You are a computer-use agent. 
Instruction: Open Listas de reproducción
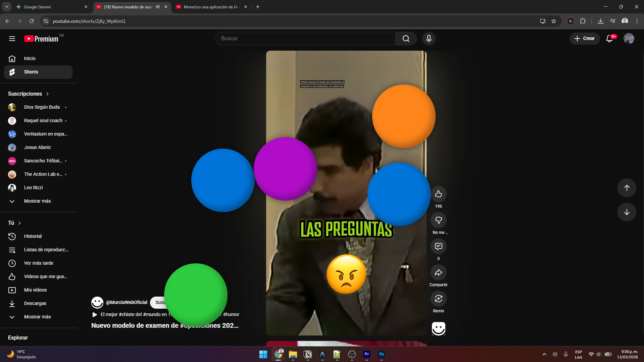point(38,250)
